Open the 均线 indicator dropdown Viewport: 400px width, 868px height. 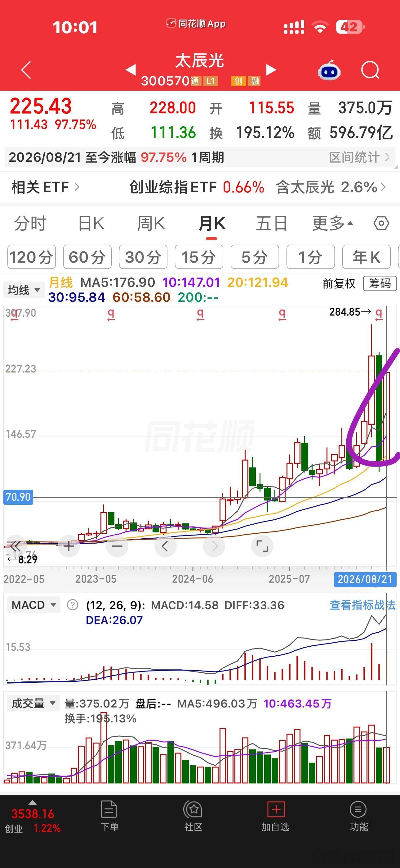click(24, 290)
